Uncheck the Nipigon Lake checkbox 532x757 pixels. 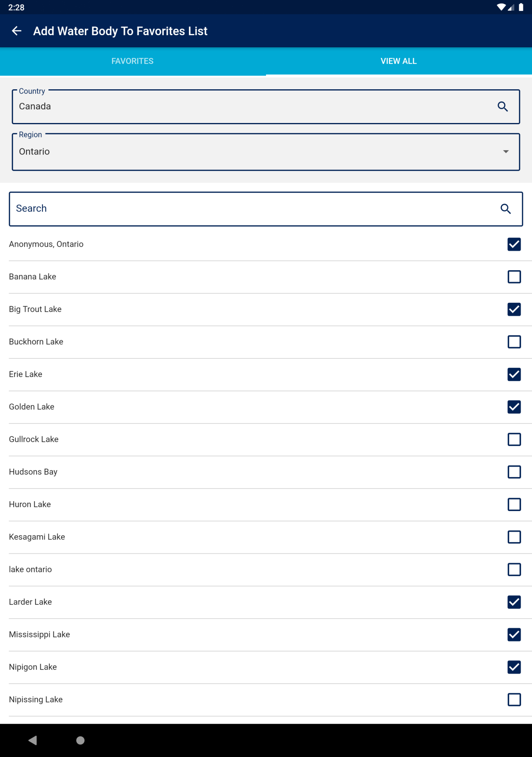tap(514, 667)
